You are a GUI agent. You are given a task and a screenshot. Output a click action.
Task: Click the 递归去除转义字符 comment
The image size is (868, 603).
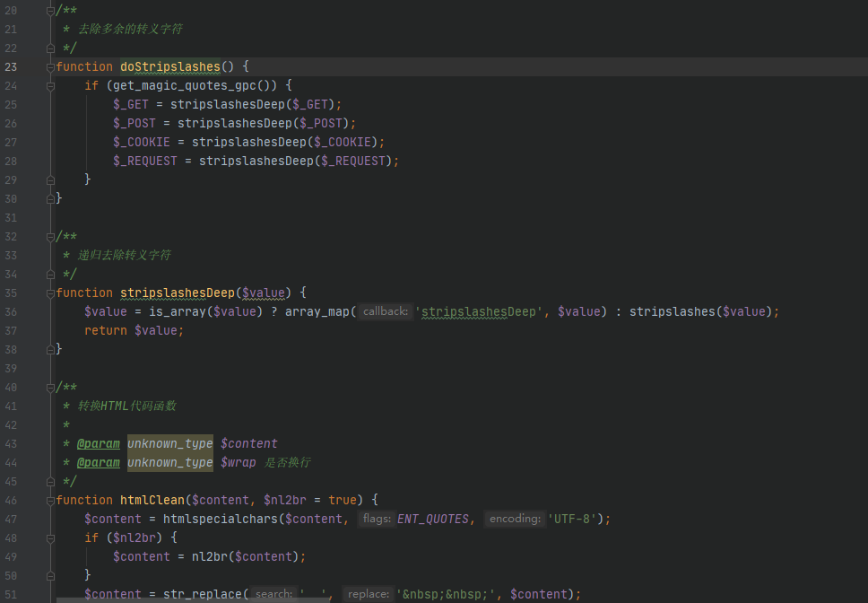point(124,255)
